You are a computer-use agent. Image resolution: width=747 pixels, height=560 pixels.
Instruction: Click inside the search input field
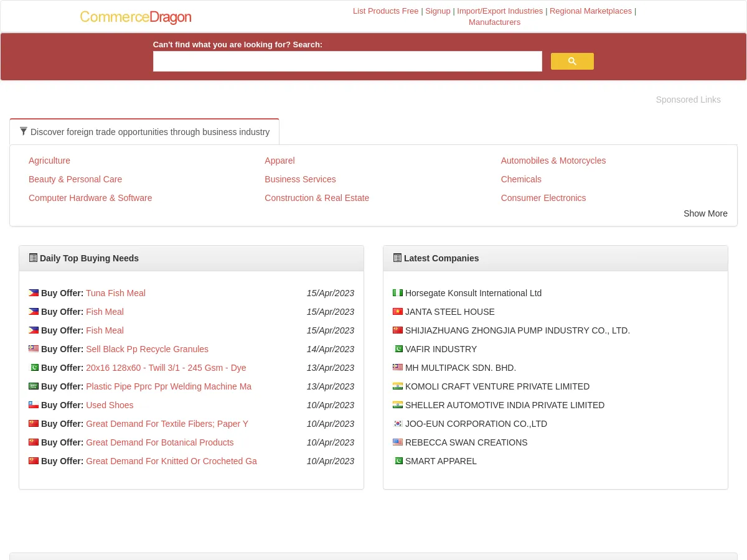click(347, 61)
